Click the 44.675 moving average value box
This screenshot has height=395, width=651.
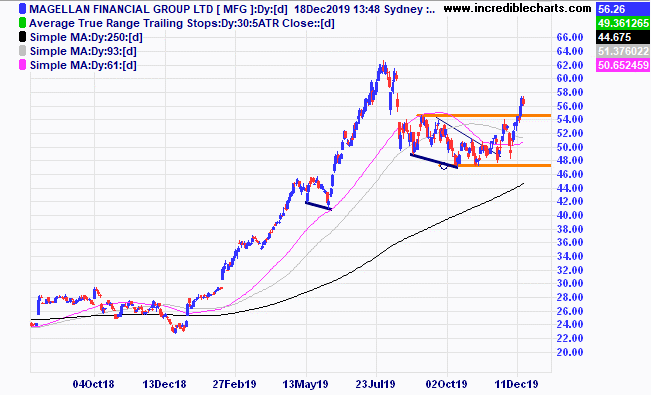pos(623,37)
